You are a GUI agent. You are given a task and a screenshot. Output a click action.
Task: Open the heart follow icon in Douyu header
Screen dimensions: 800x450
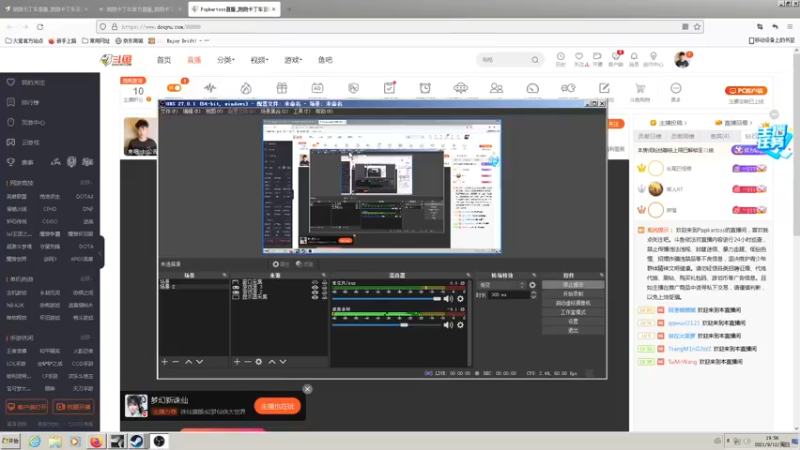coord(579,57)
